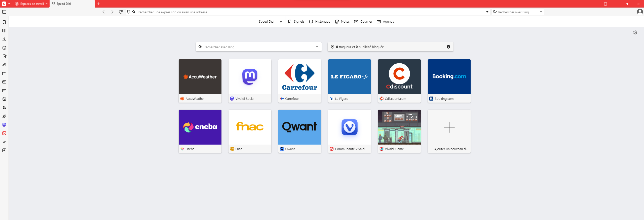Image resolution: width=644 pixels, height=220 pixels.
Task: Go forward to next page
Action: (112, 12)
